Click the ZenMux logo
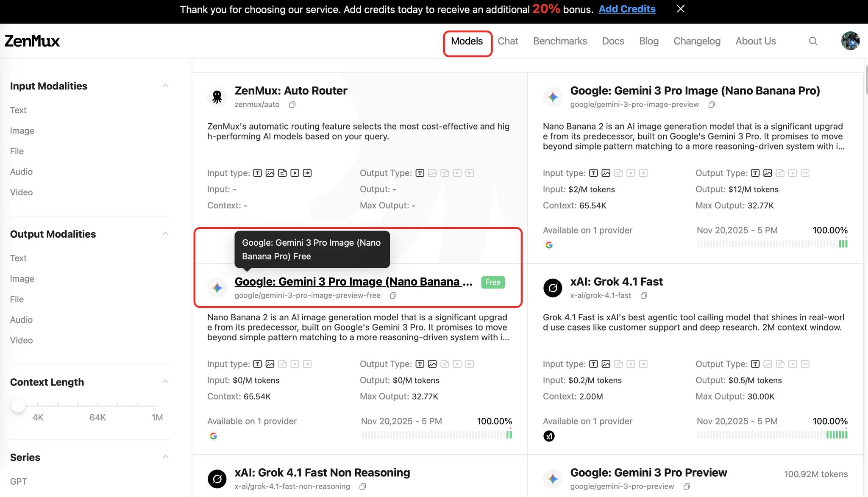868x497 pixels. click(x=32, y=41)
